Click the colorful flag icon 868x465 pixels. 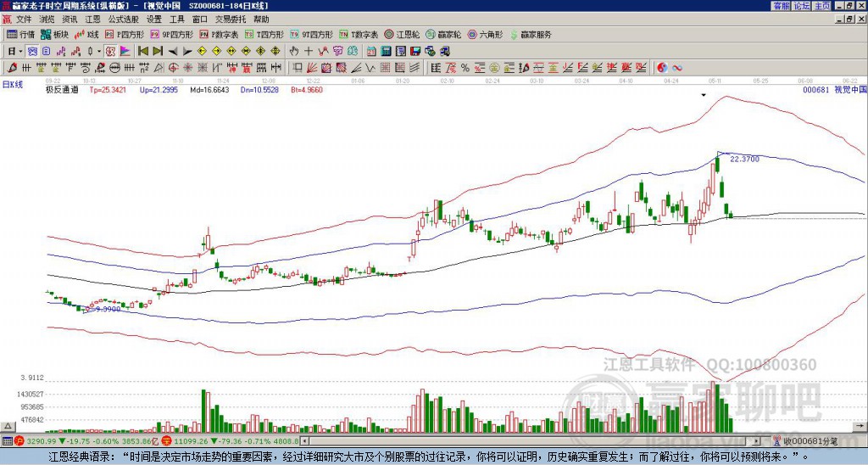click(x=125, y=52)
